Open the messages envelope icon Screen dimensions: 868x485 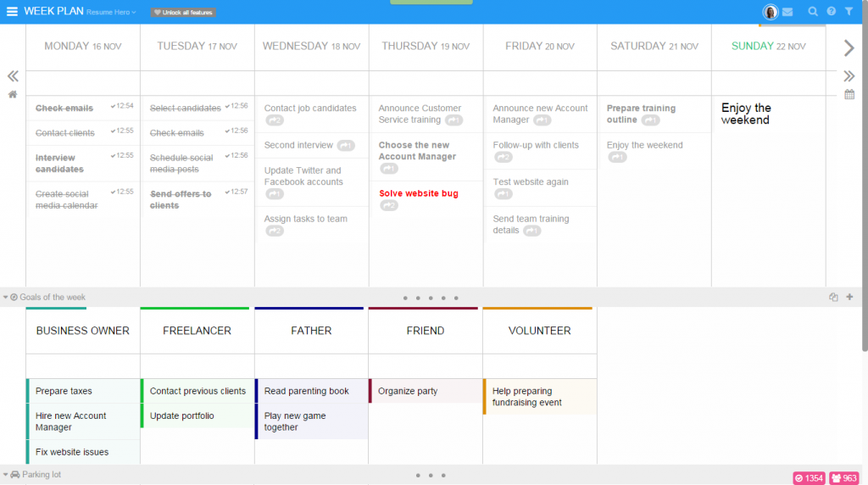coord(787,12)
